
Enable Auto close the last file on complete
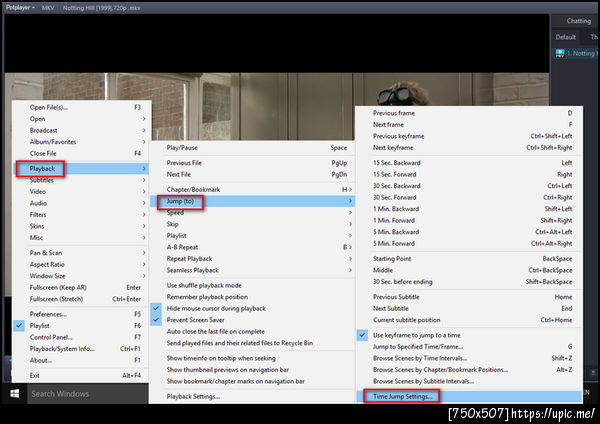click(x=253, y=331)
